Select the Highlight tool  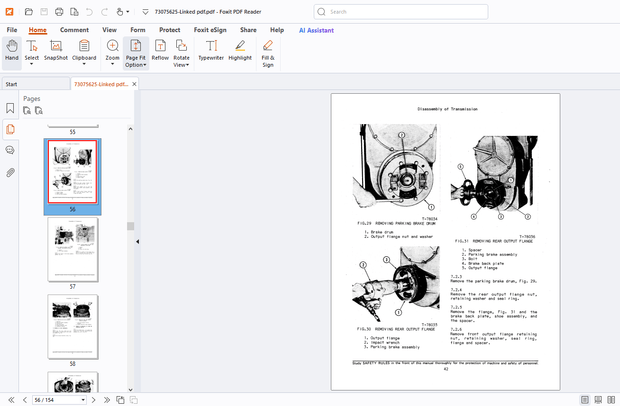240,50
